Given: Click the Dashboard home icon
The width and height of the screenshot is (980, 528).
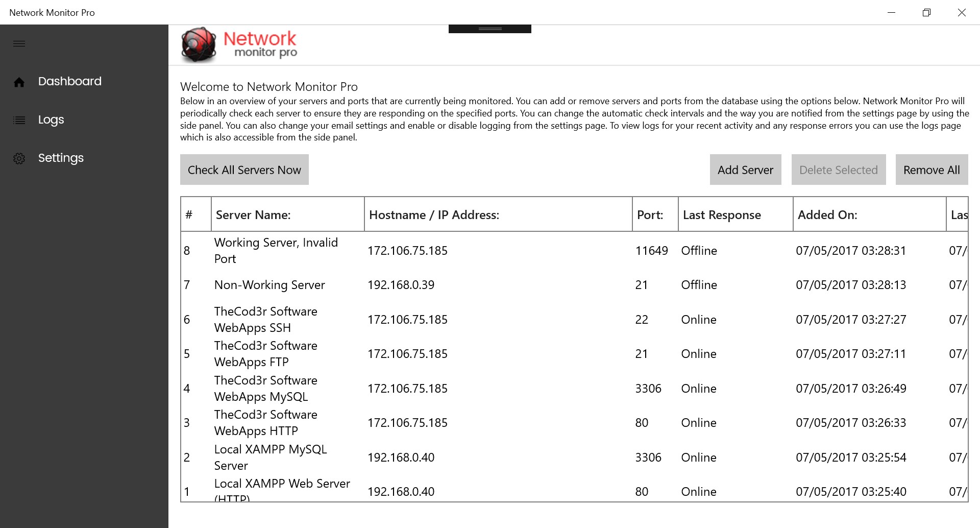Looking at the screenshot, I should pos(19,82).
